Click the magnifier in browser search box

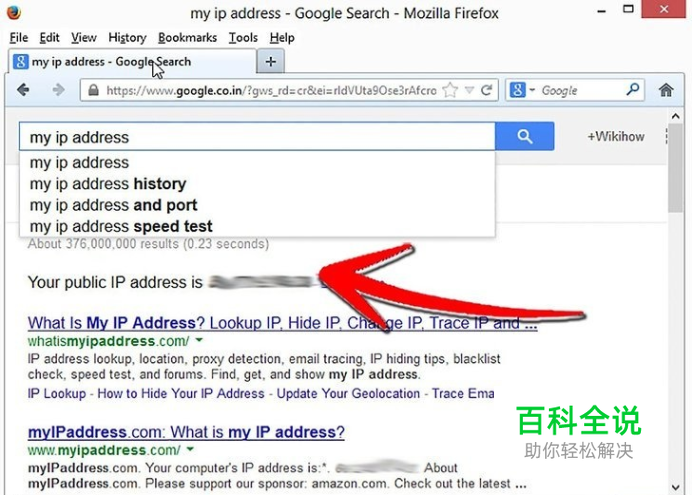[632, 90]
